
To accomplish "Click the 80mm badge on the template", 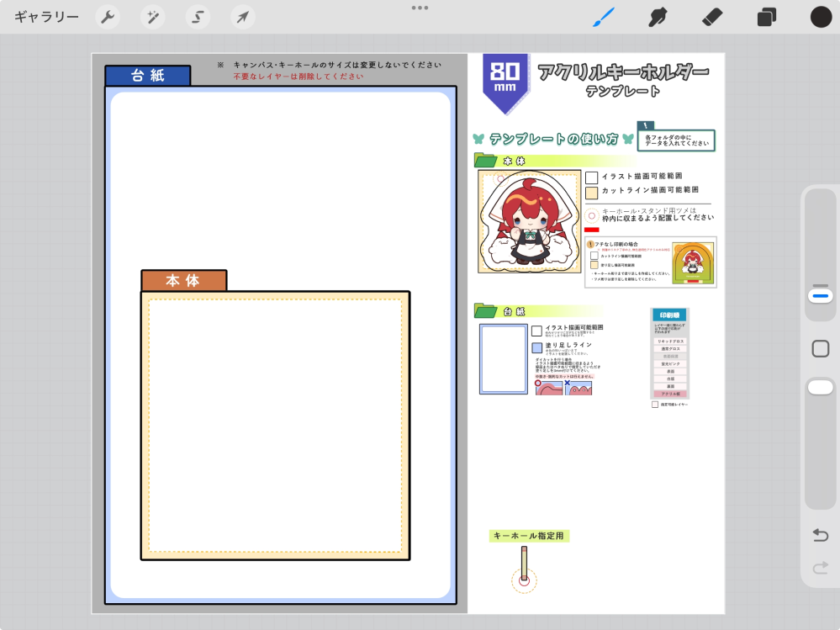I will click(505, 83).
